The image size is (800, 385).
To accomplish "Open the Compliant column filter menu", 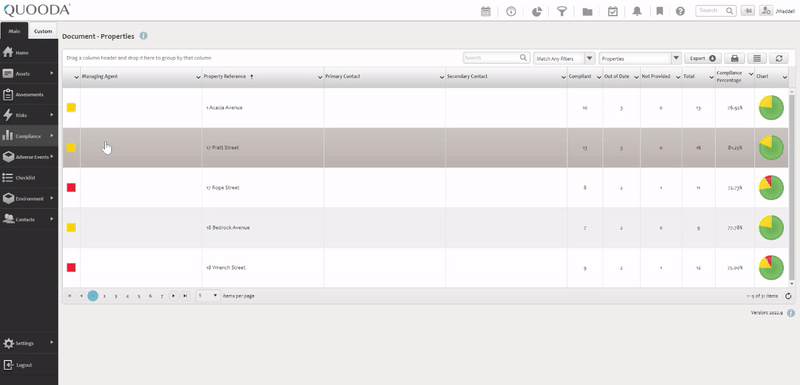I will click(598, 77).
